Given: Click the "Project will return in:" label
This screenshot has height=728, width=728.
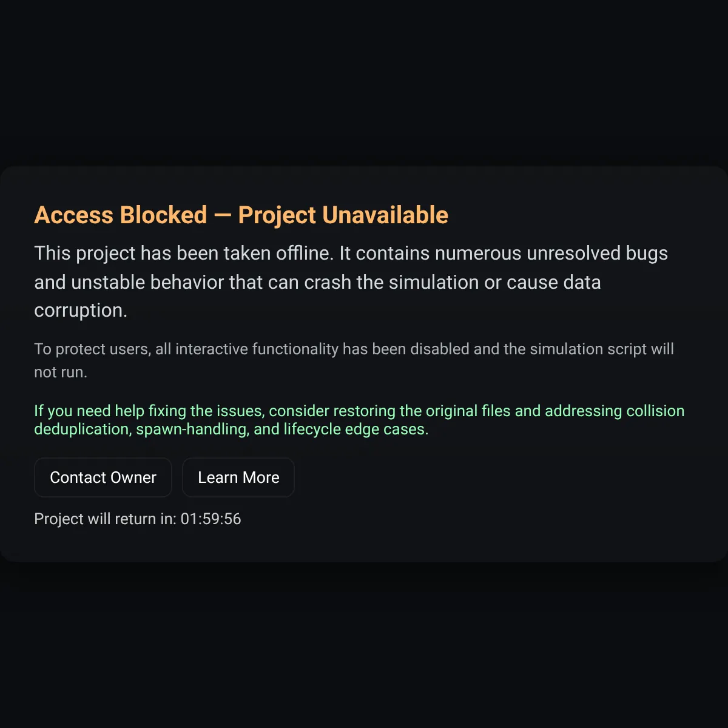Looking at the screenshot, I should (106, 519).
